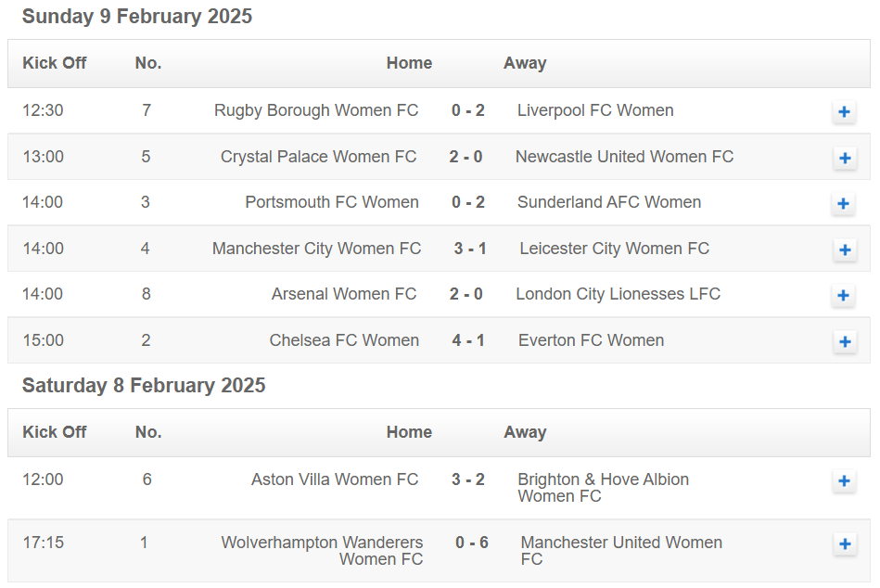Open Rugby Borough Women FC team link

(x=316, y=110)
